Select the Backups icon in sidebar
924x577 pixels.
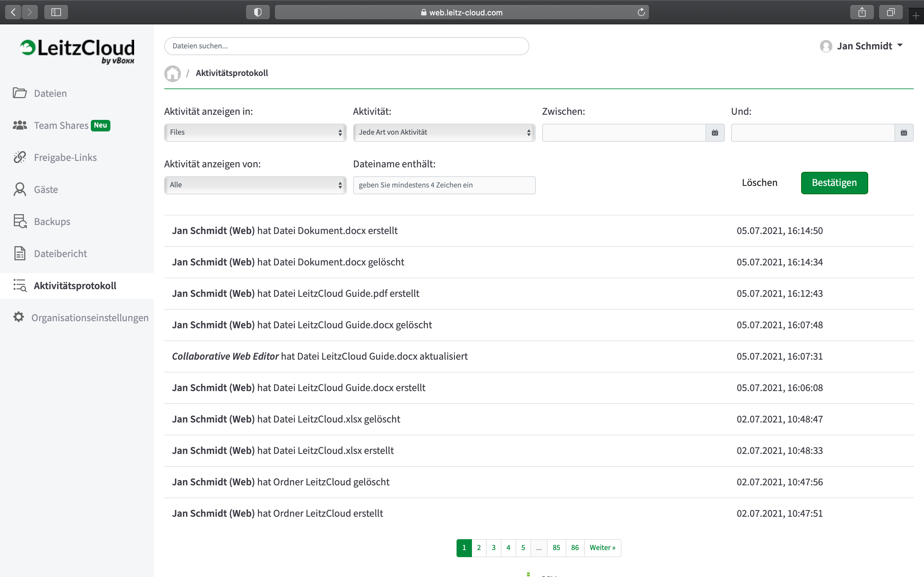(20, 221)
